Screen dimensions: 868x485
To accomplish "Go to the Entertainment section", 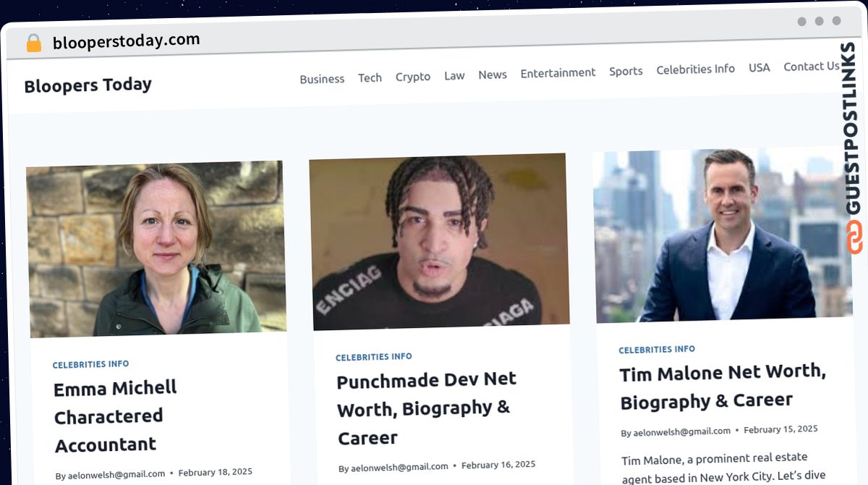I will [x=558, y=72].
